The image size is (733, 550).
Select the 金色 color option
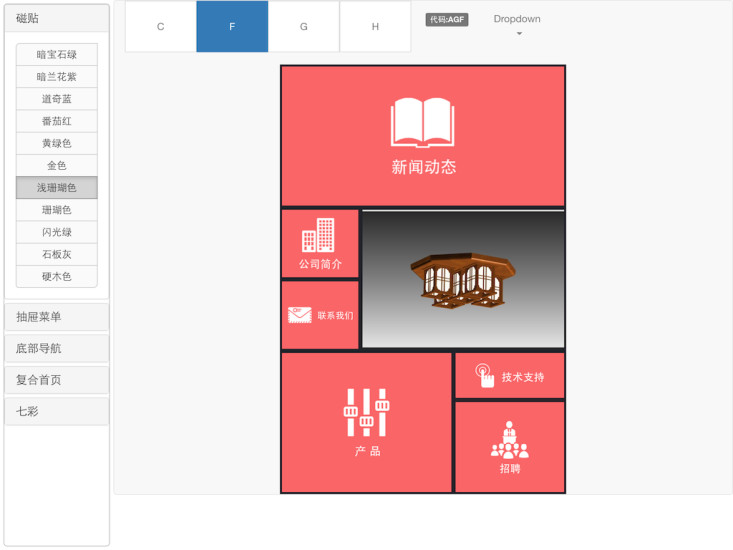click(x=57, y=165)
